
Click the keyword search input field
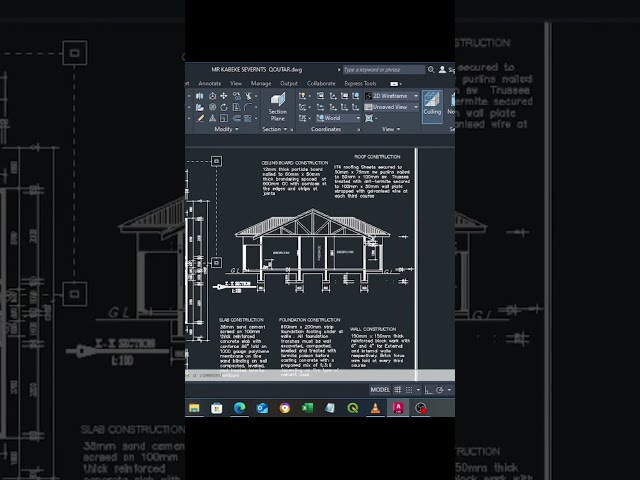(x=384, y=70)
